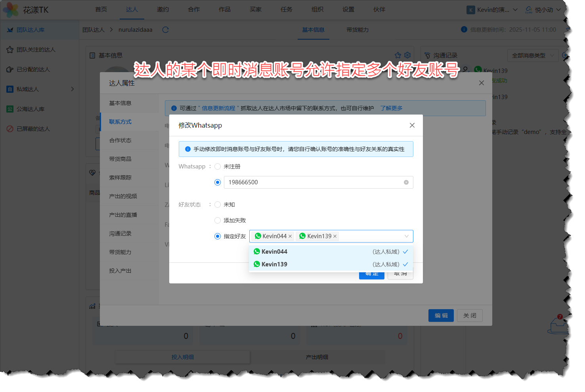Viewport: 585px width, 392px height.
Task: Select the 未注册 radio option
Action: click(x=218, y=166)
